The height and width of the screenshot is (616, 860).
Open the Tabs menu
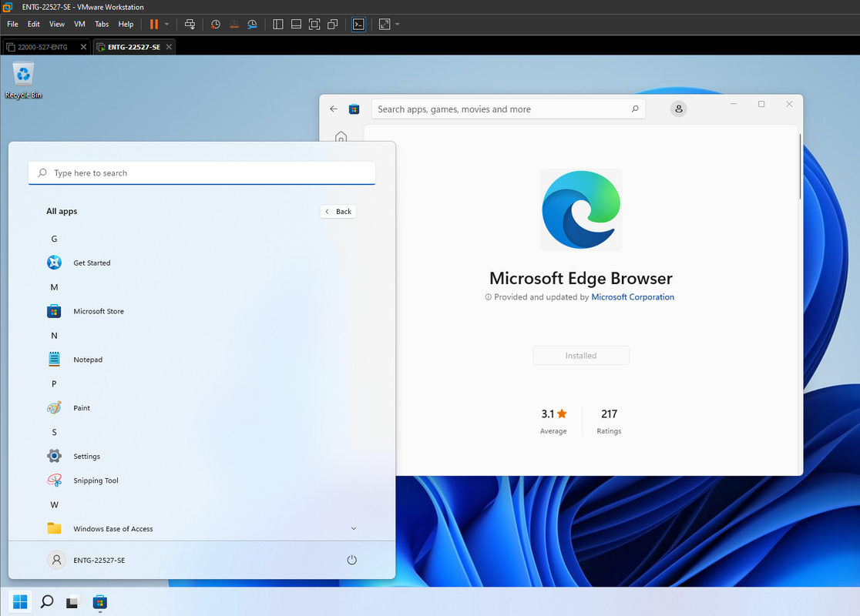pyautogui.click(x=102, y=24)
